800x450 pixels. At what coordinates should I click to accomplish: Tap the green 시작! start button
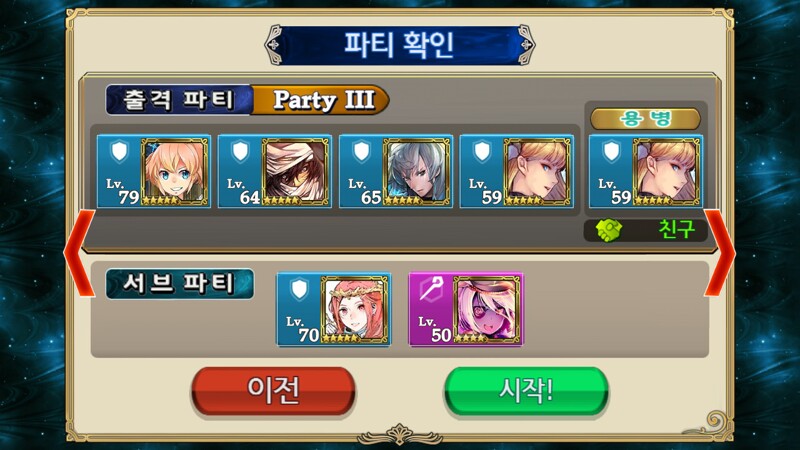[x=527, y=391]
